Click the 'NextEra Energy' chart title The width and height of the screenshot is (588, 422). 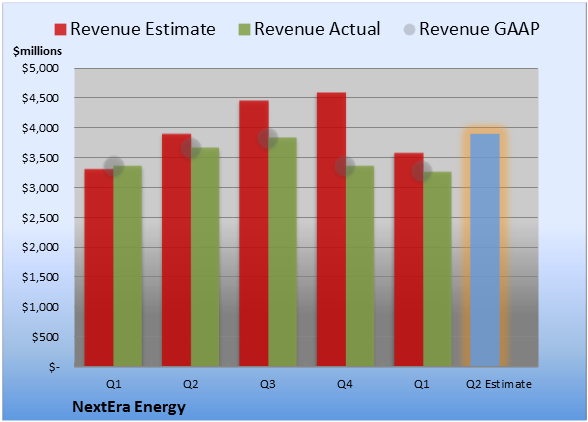tap(129, 407)
